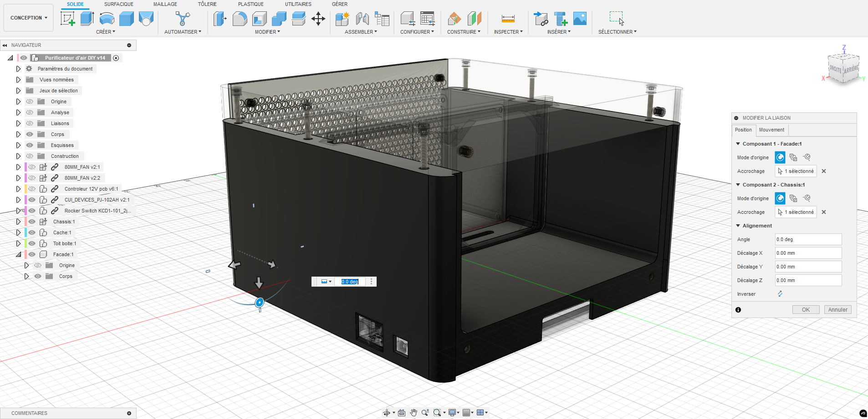The image size is (868, 419).
Task: Switch to the SURFACIQUE tab
Action: (119, 4)
